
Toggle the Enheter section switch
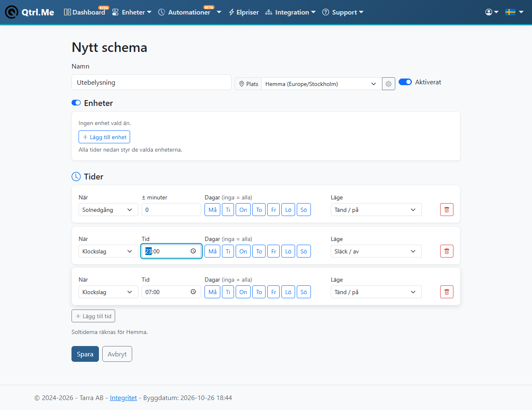pos(76,103)
